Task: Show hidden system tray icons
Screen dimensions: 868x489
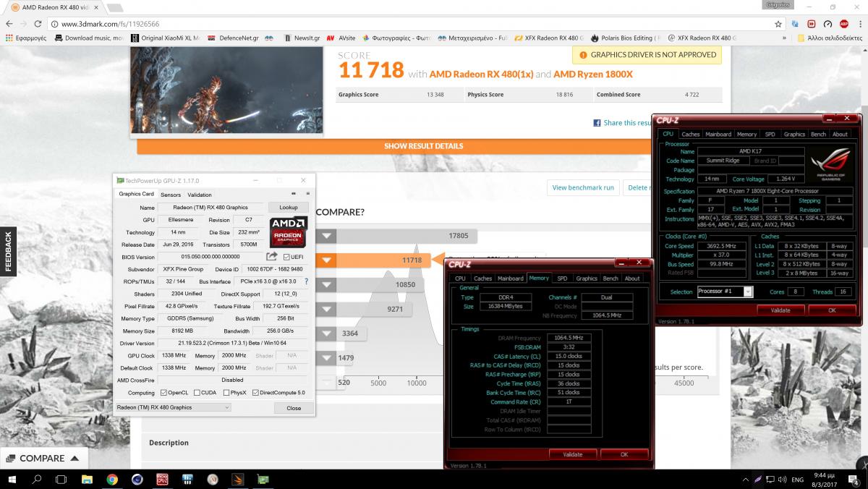Action: (x=745, y=479)
